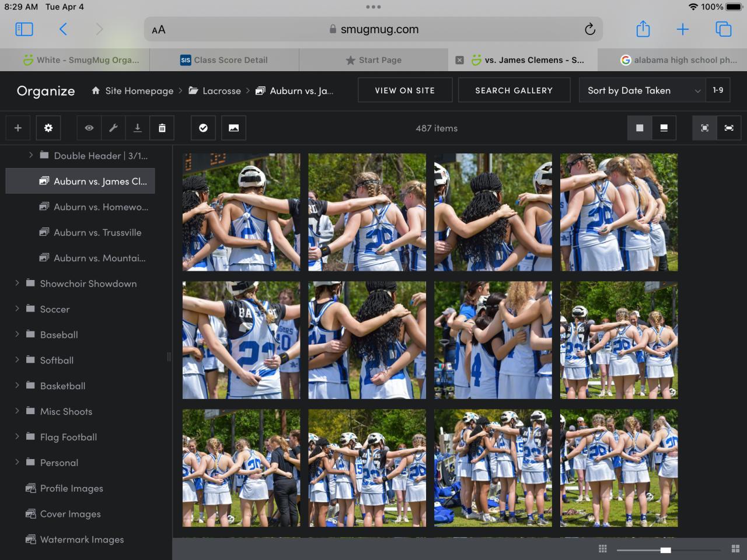Toggle the select-all checkmark button
This screenshot has width=747, height=560.
pyautogui.click(x=203, y=128)
